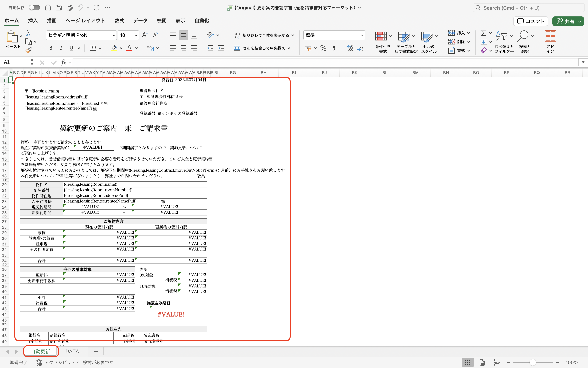Open the Add-ins icon
The height and width of the screenshot is (368, 588).
pyautogui.click(x=550, y=42)
